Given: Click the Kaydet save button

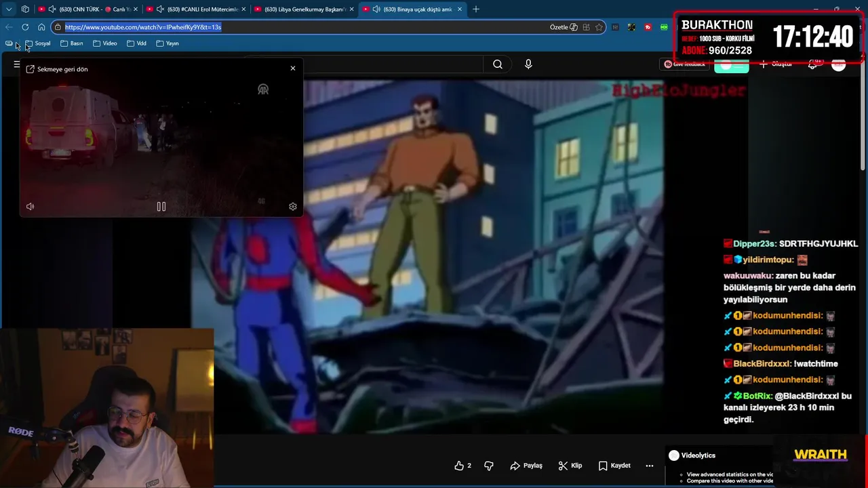Looking at the screenshot, I should click(x=614, y=466).
